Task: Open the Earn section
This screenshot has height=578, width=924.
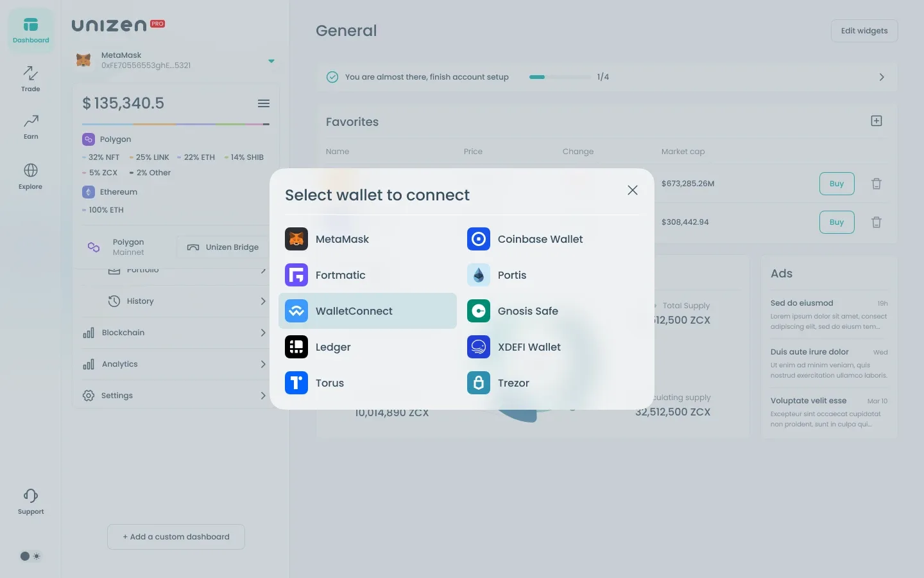Action: [x=31, y=127]
